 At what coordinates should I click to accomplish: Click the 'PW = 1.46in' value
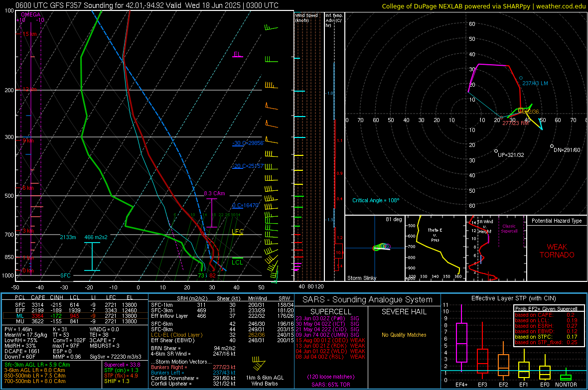[18, 329]
